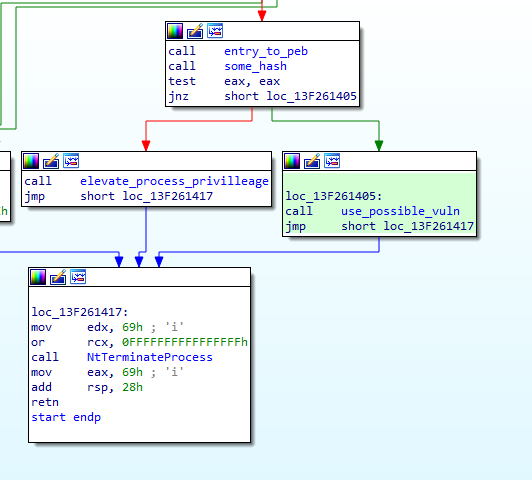Click edit pencil icon on elevate_process_privilleage node

click(x=51, y=161)
